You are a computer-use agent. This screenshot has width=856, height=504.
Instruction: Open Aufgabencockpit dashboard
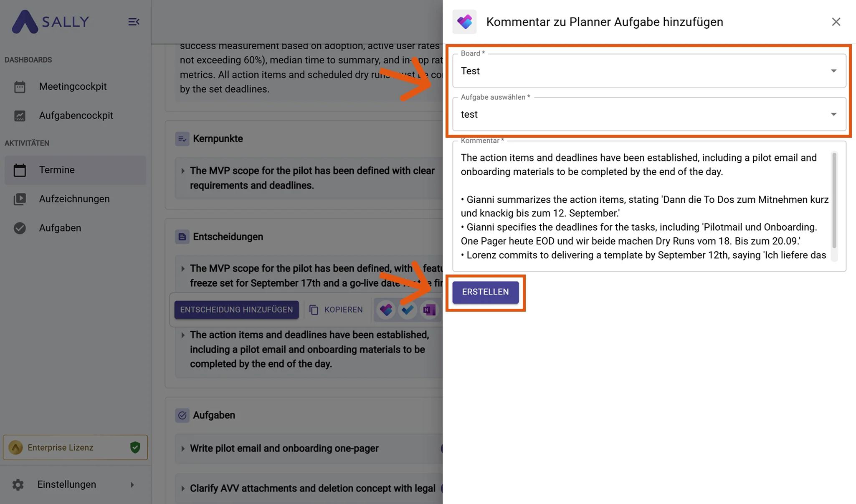76,116
